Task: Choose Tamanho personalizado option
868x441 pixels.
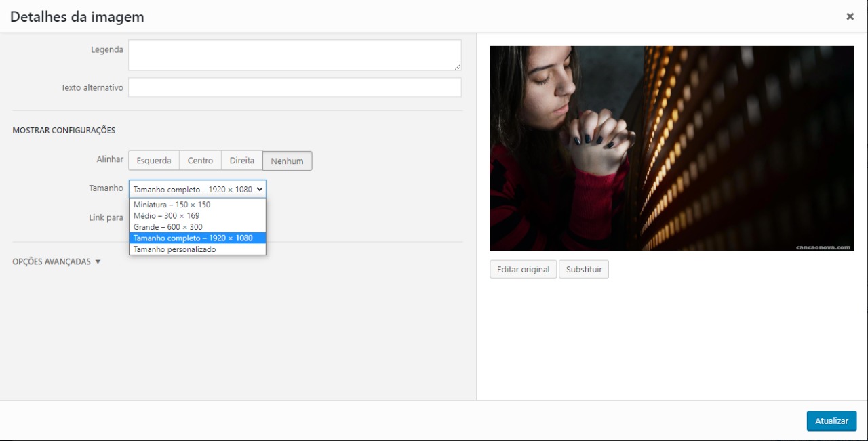Action: pyautogui.click(x=197, y=249)
